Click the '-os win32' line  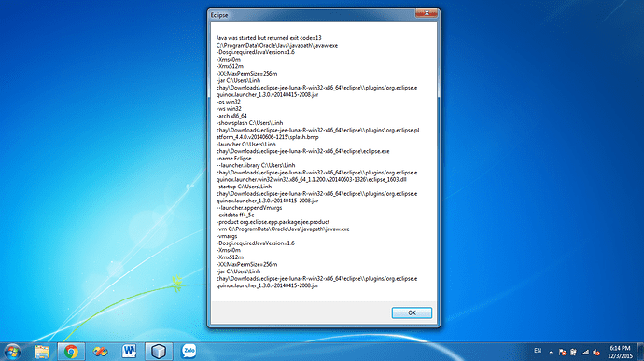(x=229, y=102)
